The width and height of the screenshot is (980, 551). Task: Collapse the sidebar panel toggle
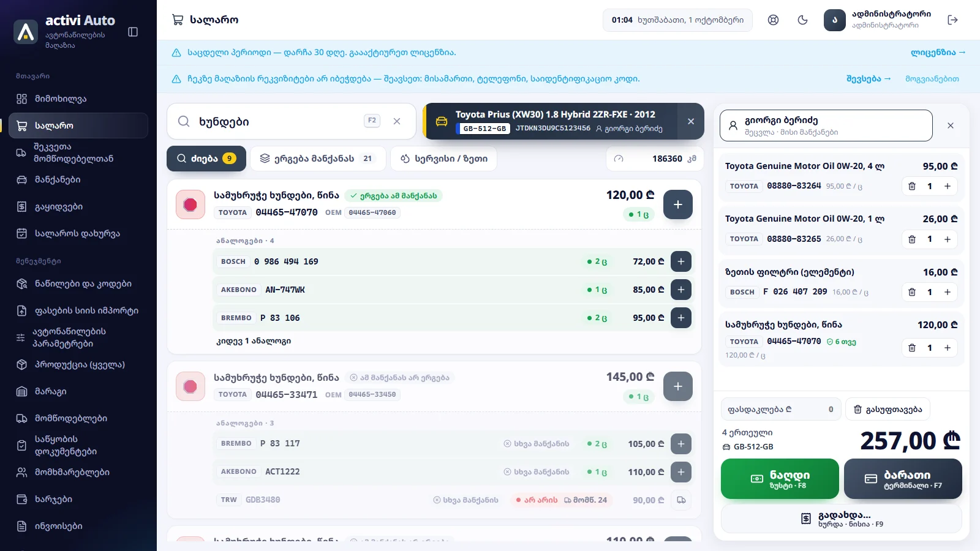[x=133, y=32]
